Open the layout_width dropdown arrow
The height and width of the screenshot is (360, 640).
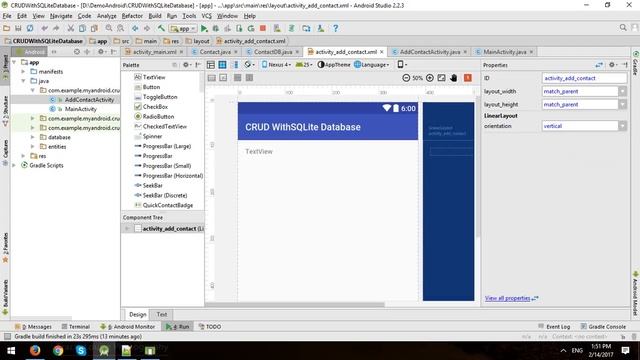click(622, 91)
